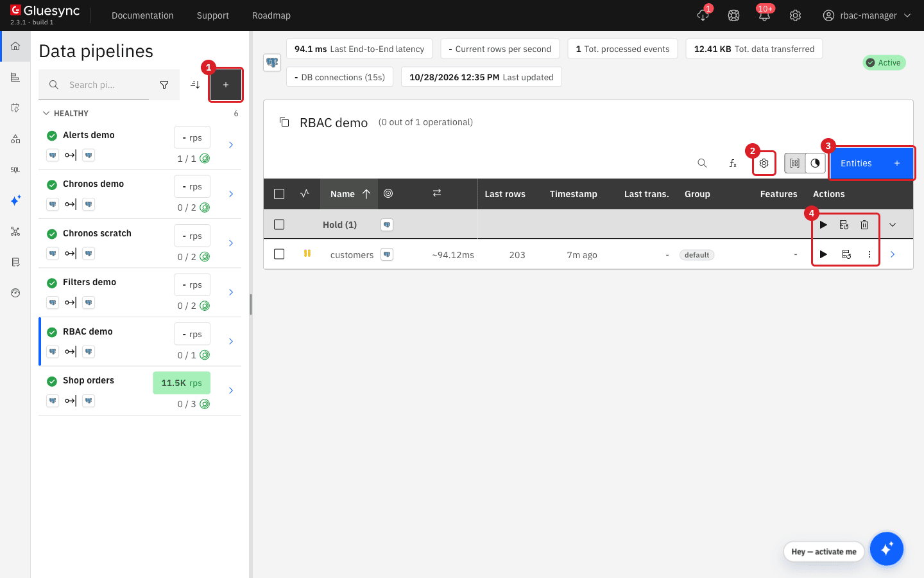Viewport: 924px width, 578px height.
Task: Select the Filters demo pipeline
Action: 140,293
